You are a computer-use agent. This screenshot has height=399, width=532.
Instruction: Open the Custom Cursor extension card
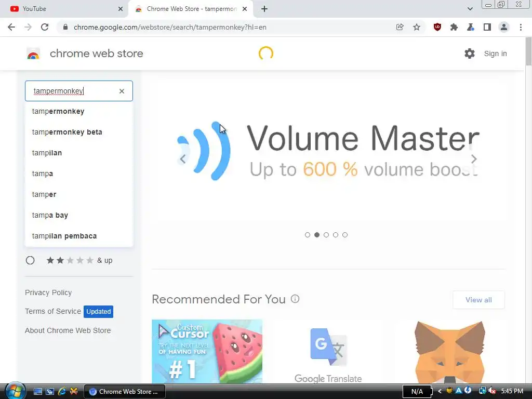[207, 352]
